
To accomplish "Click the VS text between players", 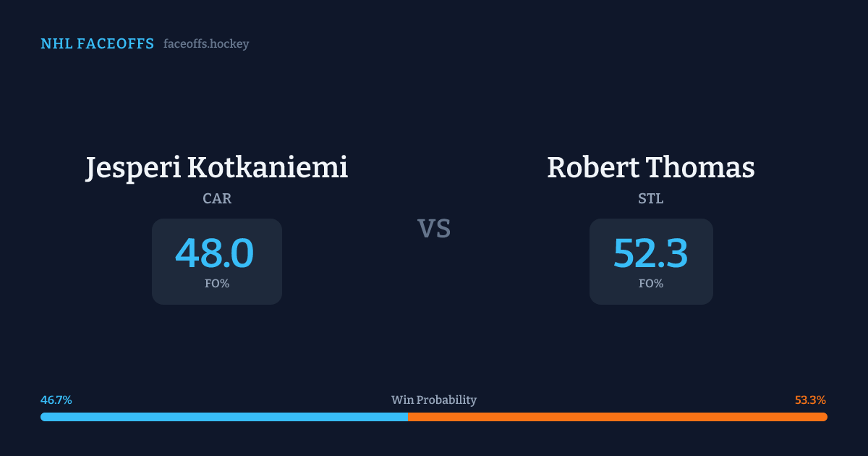I will (434, 229).
